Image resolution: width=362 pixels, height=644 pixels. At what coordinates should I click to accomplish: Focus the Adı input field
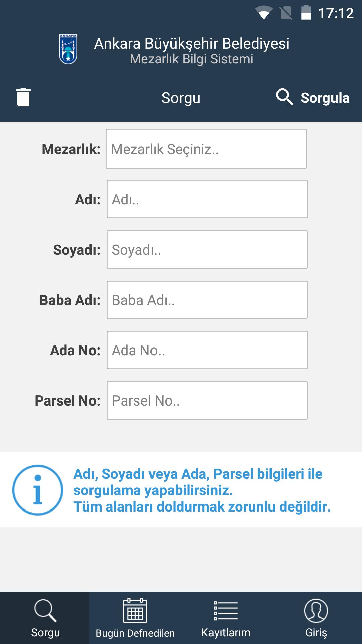207,199
